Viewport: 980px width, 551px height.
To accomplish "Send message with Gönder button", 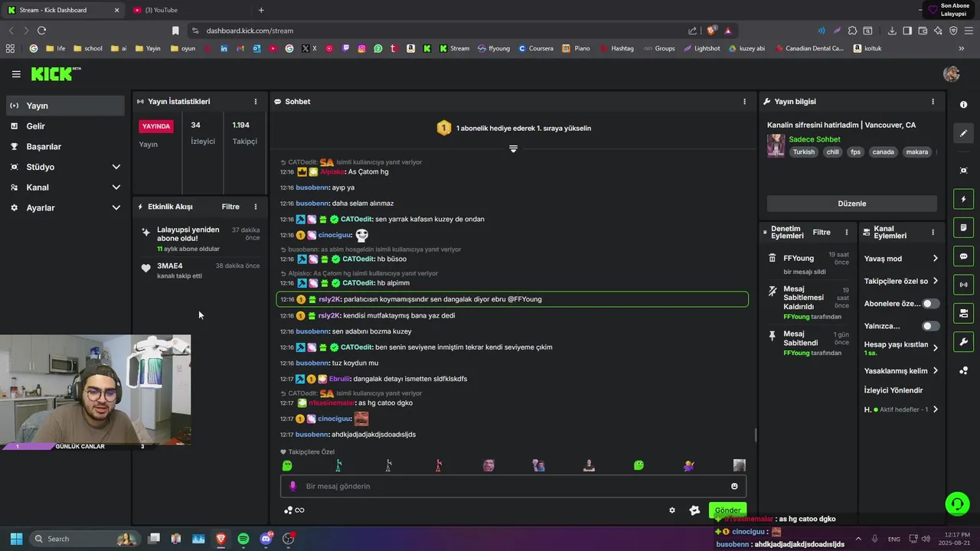I will (x=727, y=510).
